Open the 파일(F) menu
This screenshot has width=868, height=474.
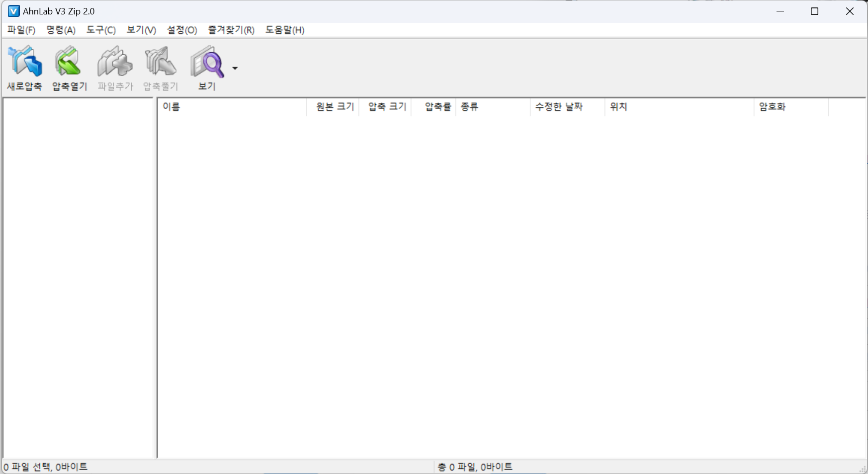point(21,30)
